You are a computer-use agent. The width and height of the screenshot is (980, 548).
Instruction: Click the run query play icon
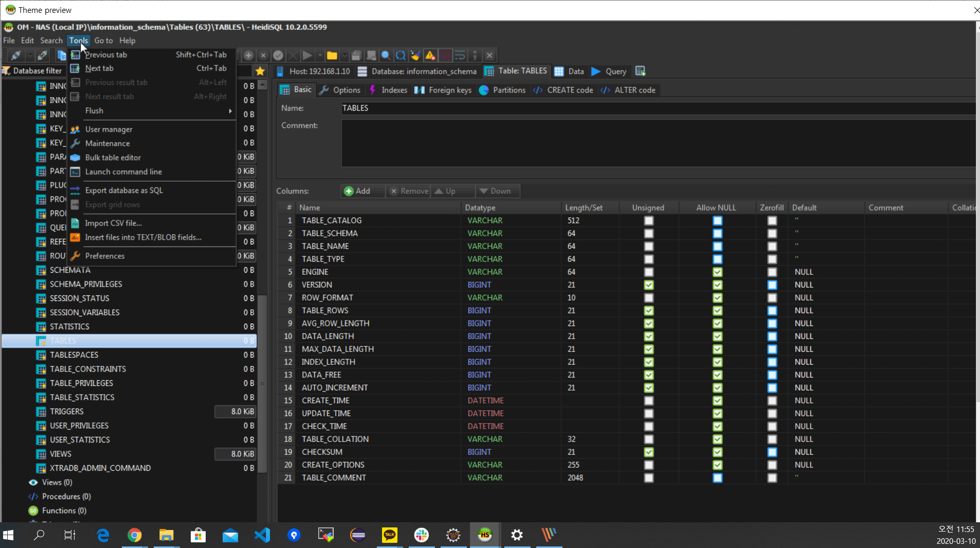[307, 55]
